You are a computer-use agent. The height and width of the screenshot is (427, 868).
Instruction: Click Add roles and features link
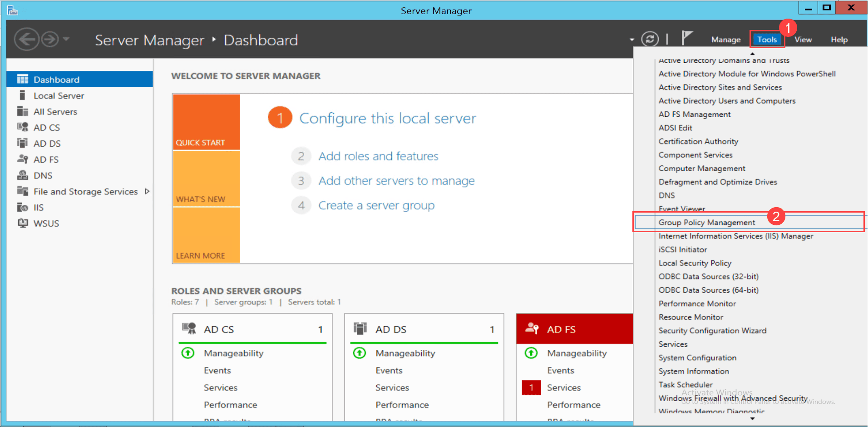[378, 156]
